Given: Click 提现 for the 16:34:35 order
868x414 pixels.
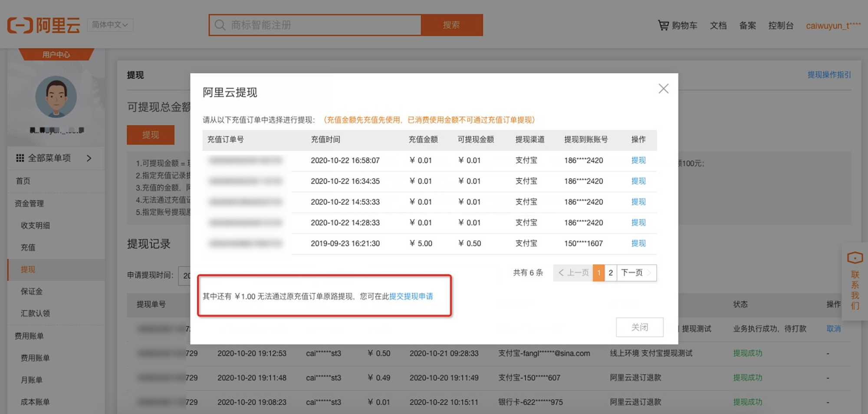Looking at the screenshot, I should (x=638, y=181).
